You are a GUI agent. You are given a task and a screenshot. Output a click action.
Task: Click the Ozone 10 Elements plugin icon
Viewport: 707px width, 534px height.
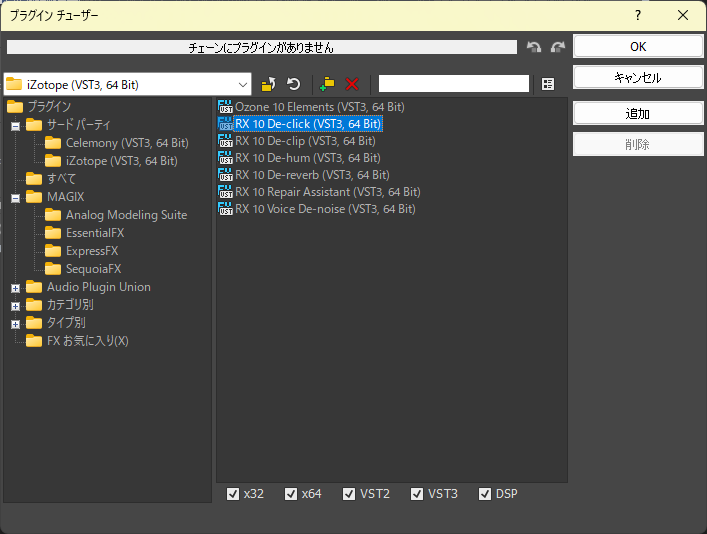point(225,107)
